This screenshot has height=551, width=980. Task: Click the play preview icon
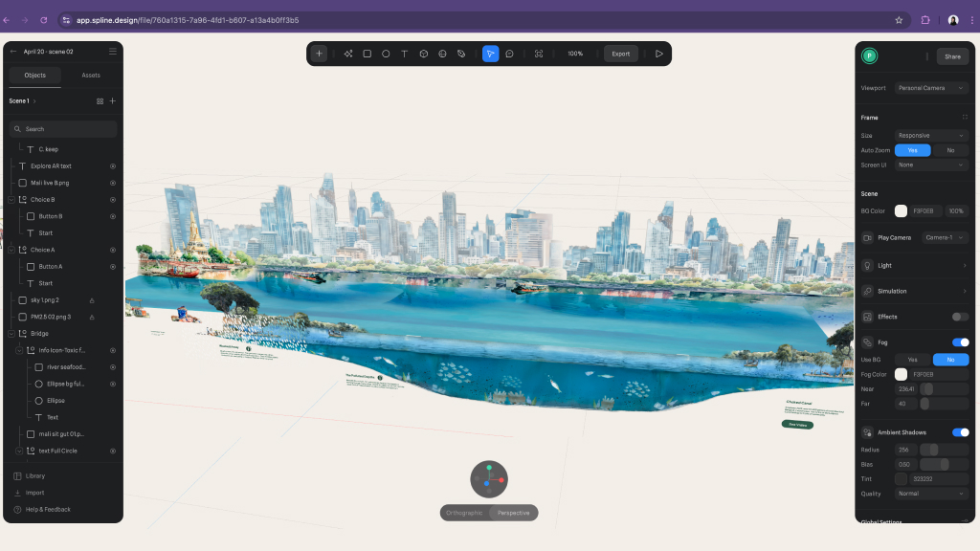pos(658,54)
